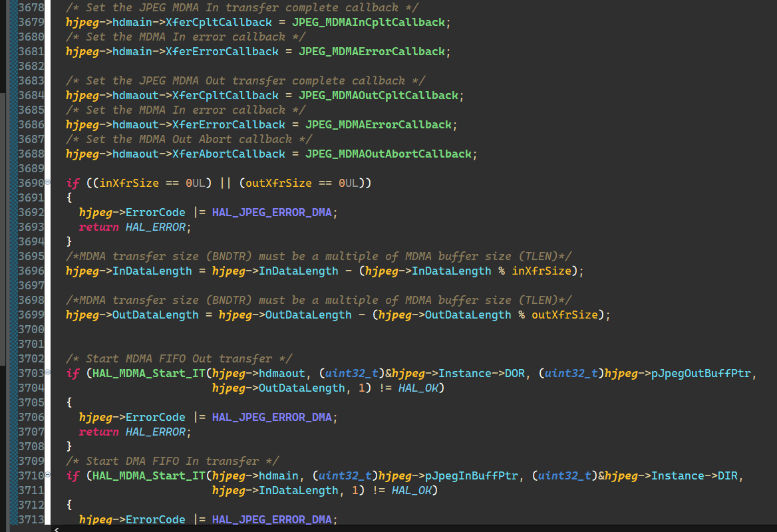Image resolution: width=777 pixels, height=532 pixels.
Task: Click HAL_OK on line 3704
Action: coord(418,388)
